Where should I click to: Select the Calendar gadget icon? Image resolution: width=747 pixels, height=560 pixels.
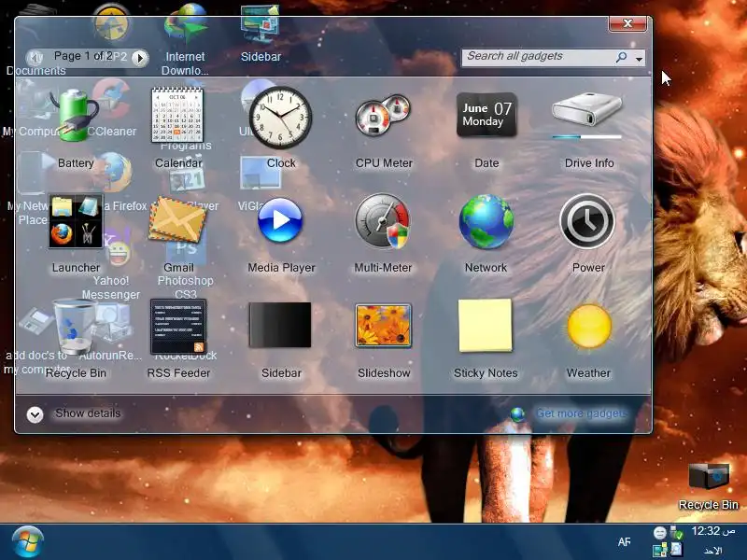tap(177, 115)
